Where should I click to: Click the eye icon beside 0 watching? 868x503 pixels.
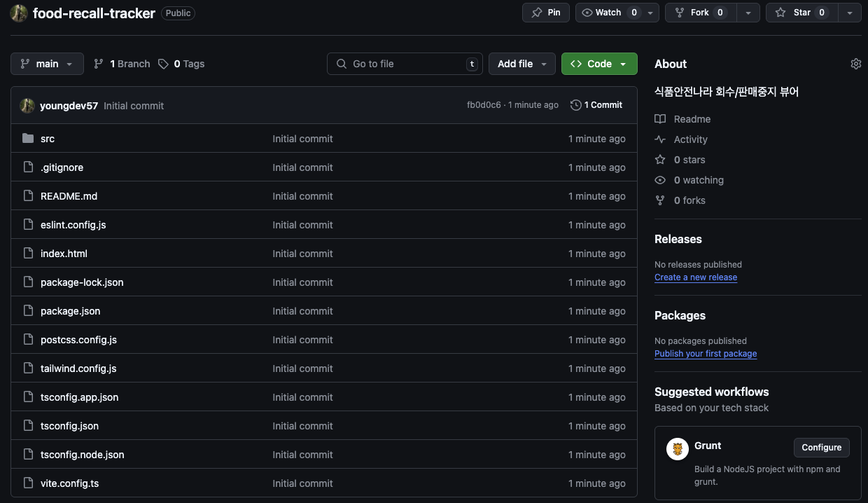point(660,180)
